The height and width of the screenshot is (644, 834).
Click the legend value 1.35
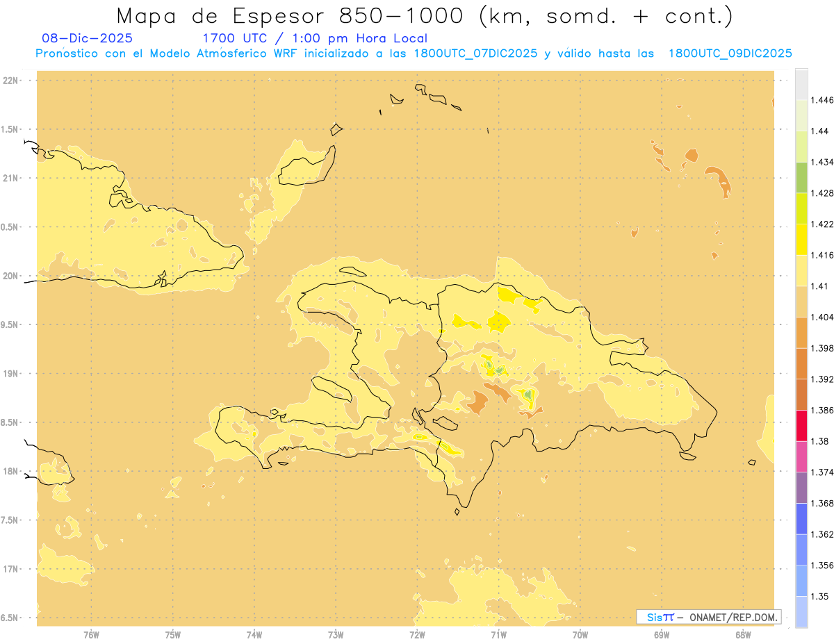coord(820,596)
